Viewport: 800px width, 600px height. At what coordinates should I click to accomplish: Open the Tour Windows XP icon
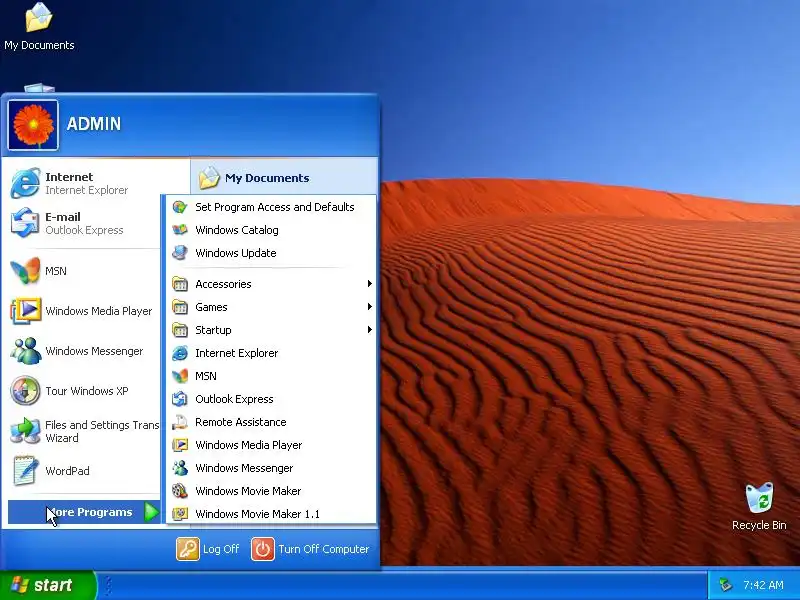click(x=25, y=391)
